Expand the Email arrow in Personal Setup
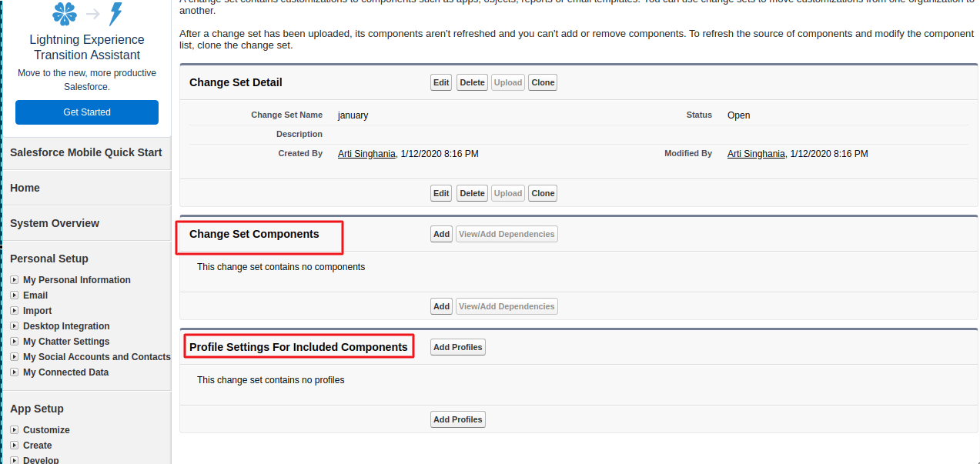This screenshot has width=980, height=464. click(x=14, y=295)
